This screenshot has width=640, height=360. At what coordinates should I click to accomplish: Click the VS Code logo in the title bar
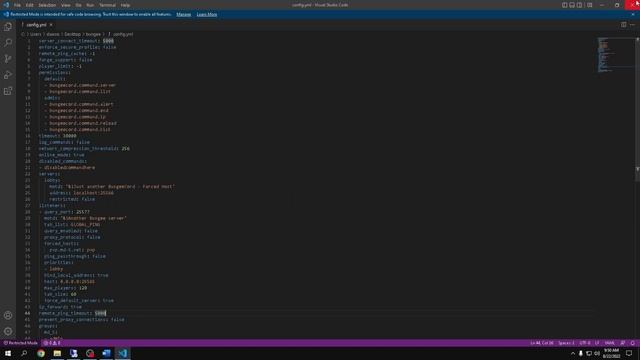pos(6,5)
